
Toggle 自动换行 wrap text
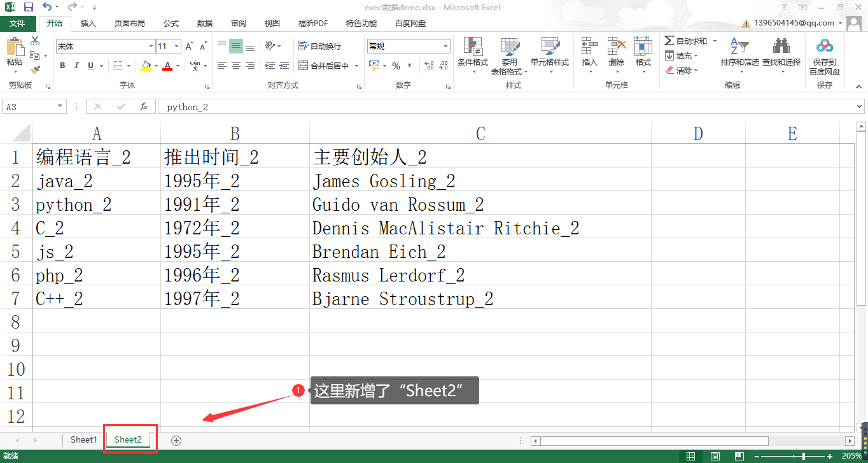click(x=319, y=46)
